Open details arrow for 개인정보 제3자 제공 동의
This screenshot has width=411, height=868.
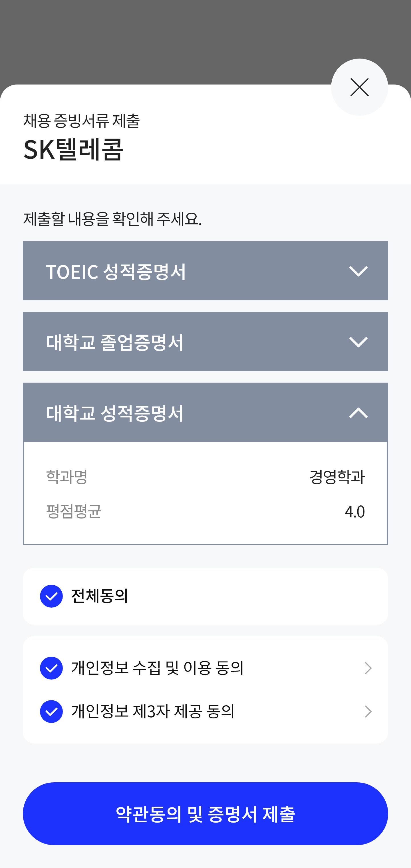[368, 711]
